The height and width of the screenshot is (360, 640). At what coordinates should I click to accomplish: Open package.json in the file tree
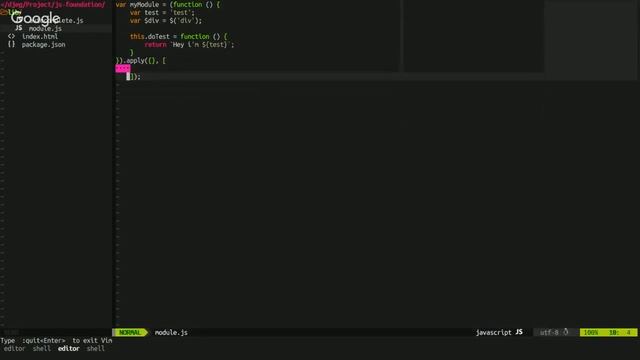point(44,44)
